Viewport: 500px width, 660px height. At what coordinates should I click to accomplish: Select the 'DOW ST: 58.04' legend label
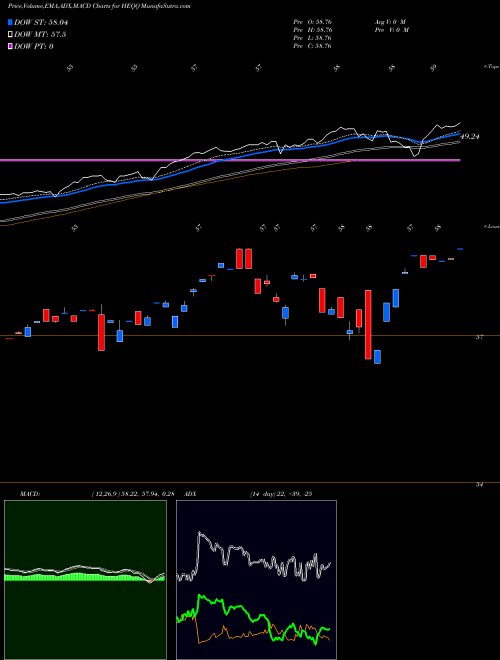(41, 22)
